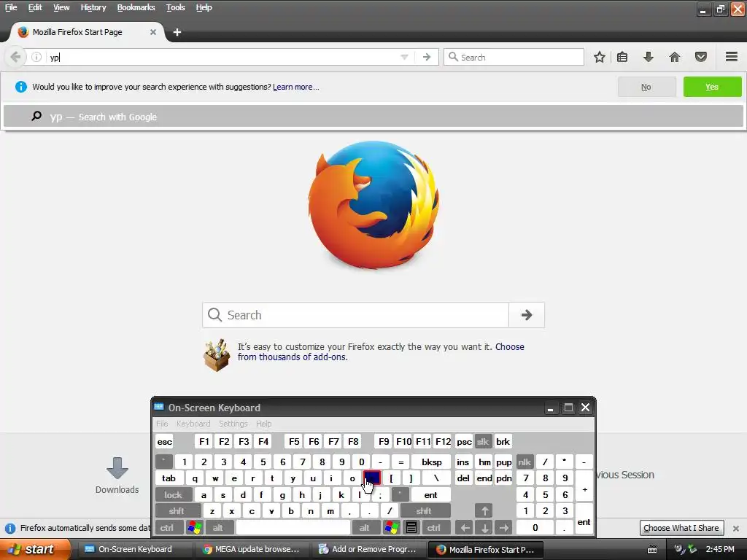Image resolution: width=747 pixels, height=560 pixels.
Task: Click the Windows start button
Action: [35, 550]
